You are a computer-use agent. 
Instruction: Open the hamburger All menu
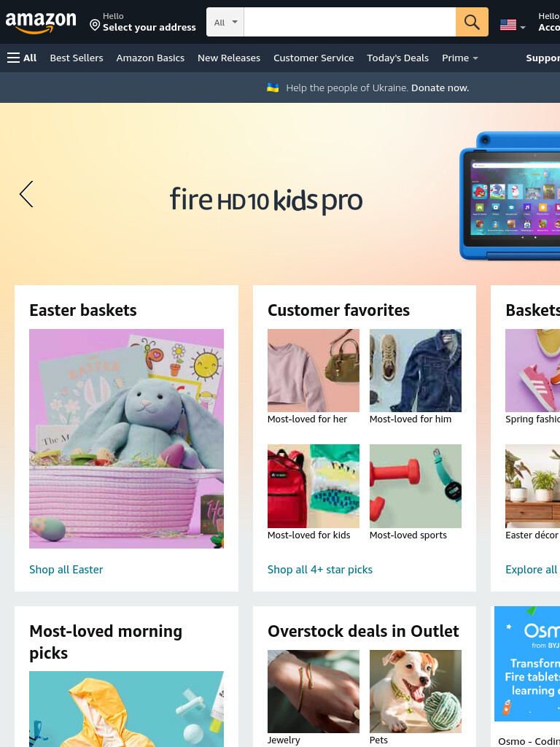click(22, 58)
